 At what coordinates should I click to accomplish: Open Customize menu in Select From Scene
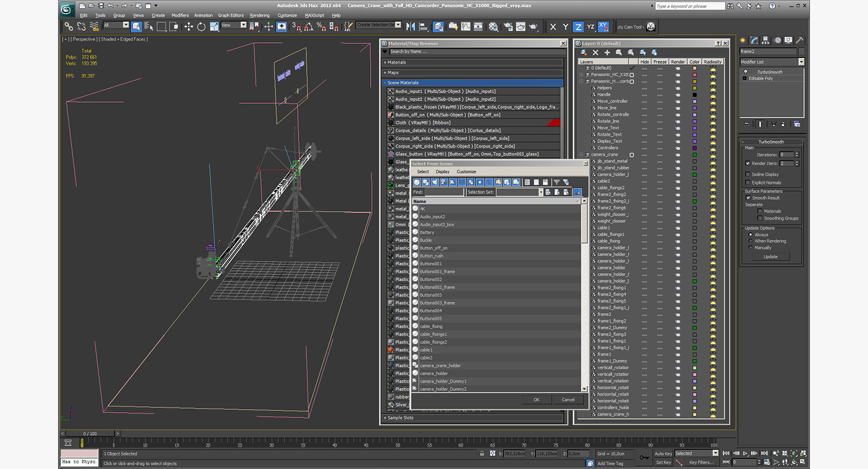click(466, 172)
